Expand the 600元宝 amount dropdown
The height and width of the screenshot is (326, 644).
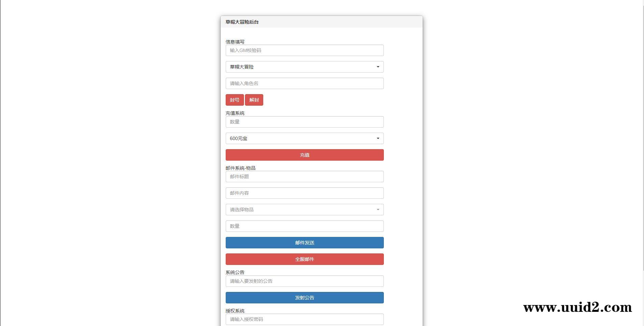[304, 138]
